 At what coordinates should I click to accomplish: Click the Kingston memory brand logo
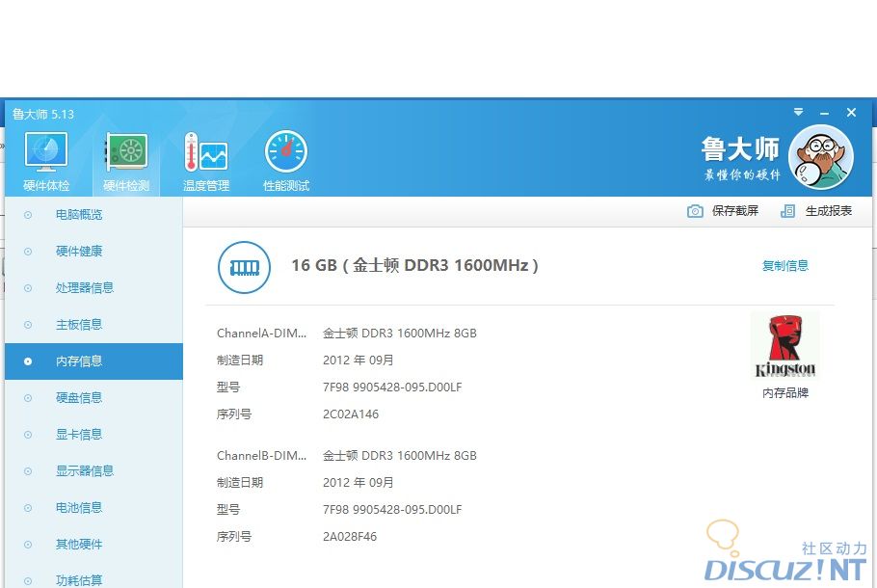pos(785,346)
